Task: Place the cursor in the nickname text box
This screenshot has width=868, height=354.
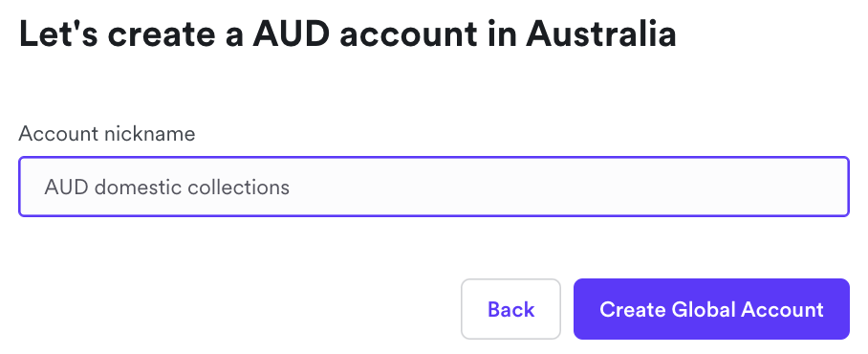Action: click(x=433, y=187)
